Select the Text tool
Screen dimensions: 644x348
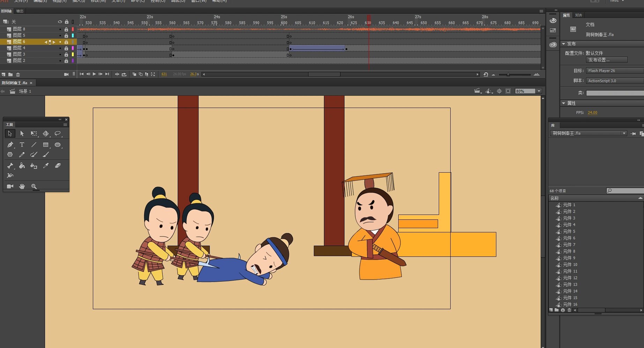(x=22, y=145)
